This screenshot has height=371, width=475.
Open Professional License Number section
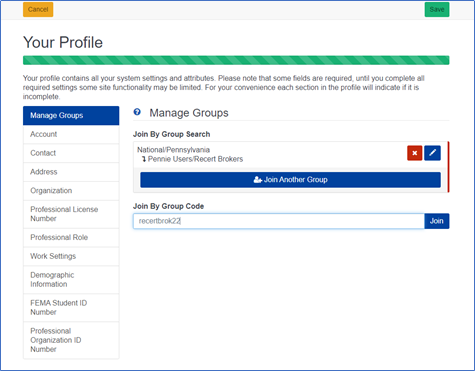[x=71, y=214]
